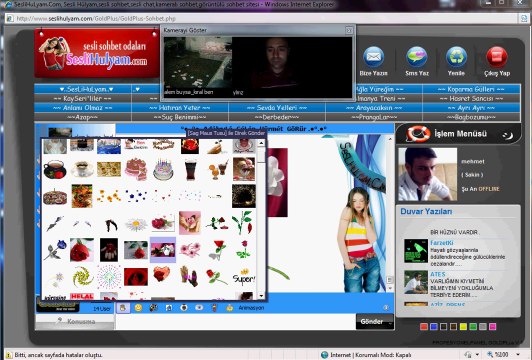532x360 pixels.
Task: Select the yellow color swatch
Action: coord(463,326)
